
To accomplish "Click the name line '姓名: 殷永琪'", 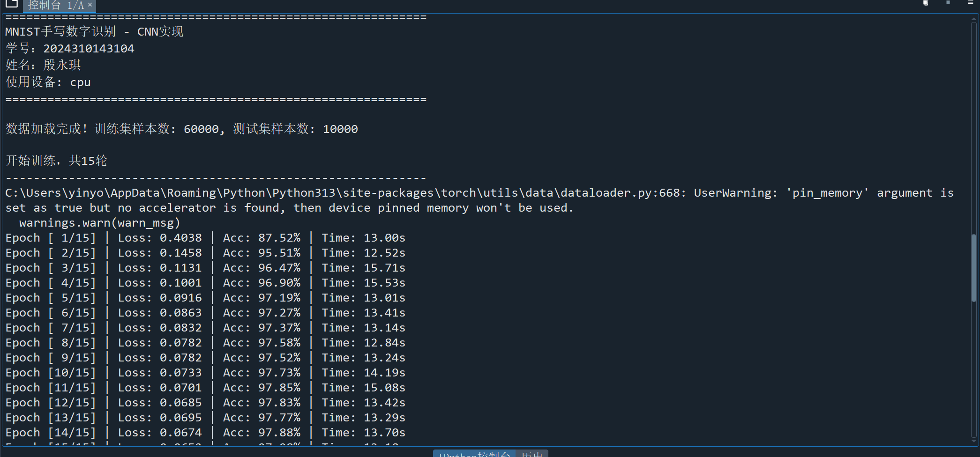I will [43, 65].
